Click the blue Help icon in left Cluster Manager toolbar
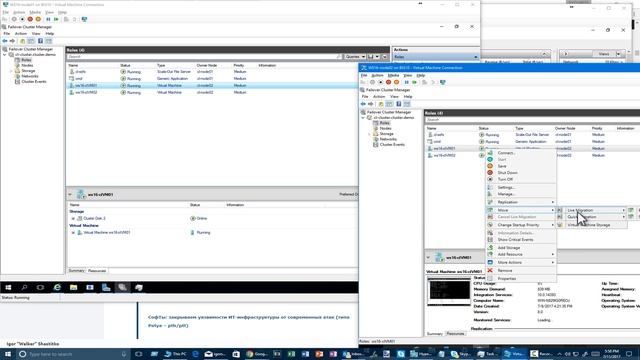The width and height of the screenshot is (640, 360). coord(40,41)
